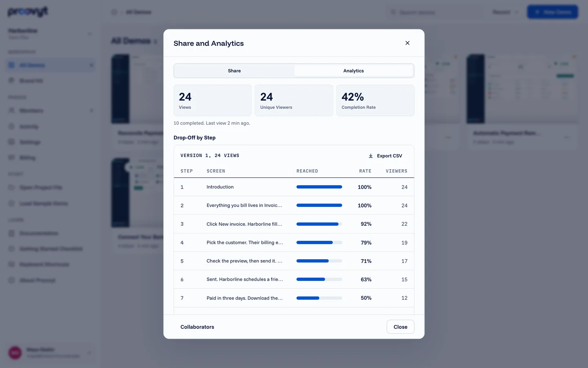Click "VERSION 1, 24 VIEWS" label
Image resolution: width=588 pixels, height=368 pixels.
(x=210, y=155)
